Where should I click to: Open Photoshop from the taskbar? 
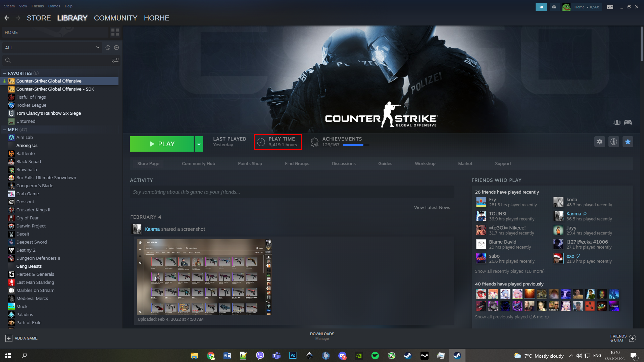293,356
